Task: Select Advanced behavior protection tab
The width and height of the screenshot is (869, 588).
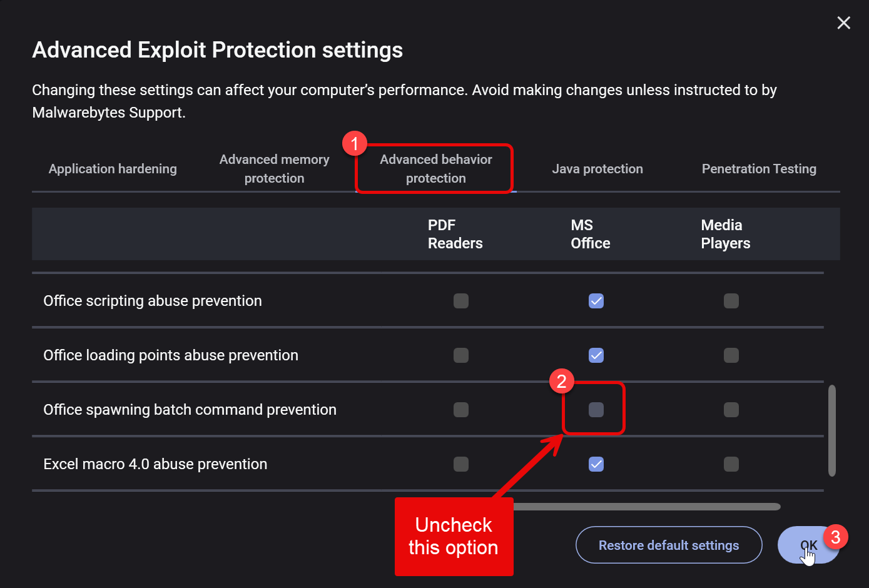Action: [435, 169]
